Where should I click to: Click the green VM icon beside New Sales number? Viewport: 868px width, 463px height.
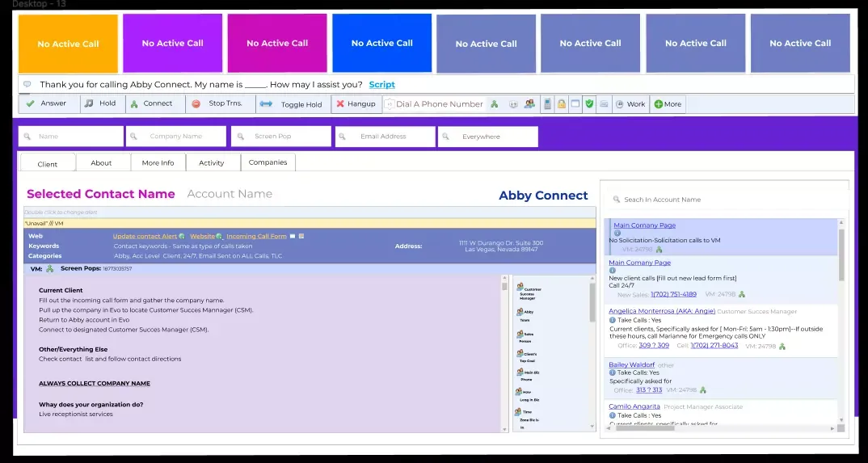click(742, 294)
